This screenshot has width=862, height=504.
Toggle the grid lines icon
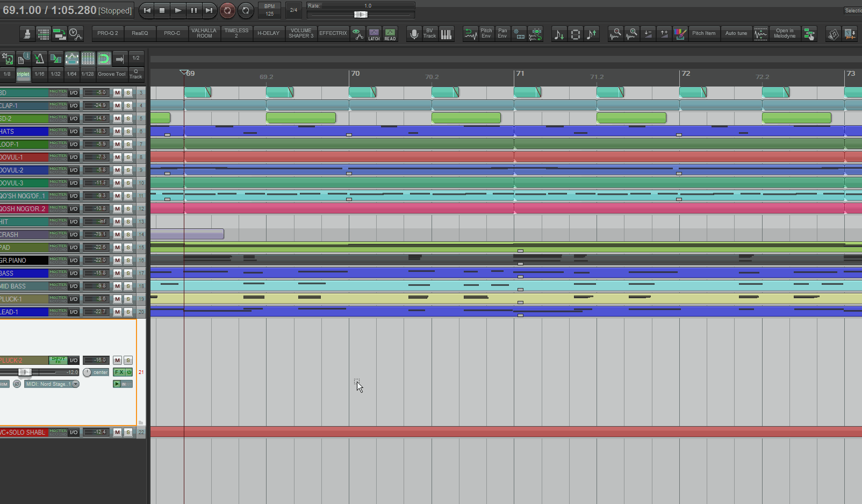coord(88,58)
